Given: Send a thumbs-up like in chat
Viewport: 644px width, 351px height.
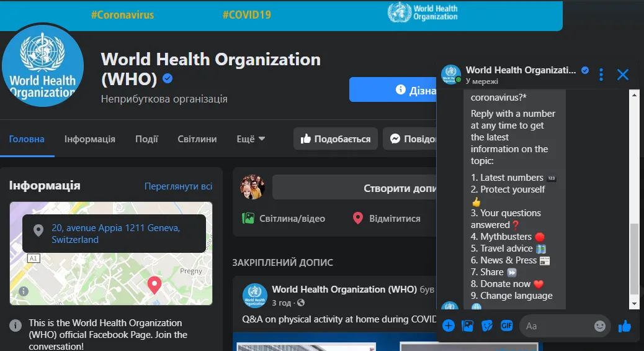Looking at the screenshot, I should coord(624,326).
